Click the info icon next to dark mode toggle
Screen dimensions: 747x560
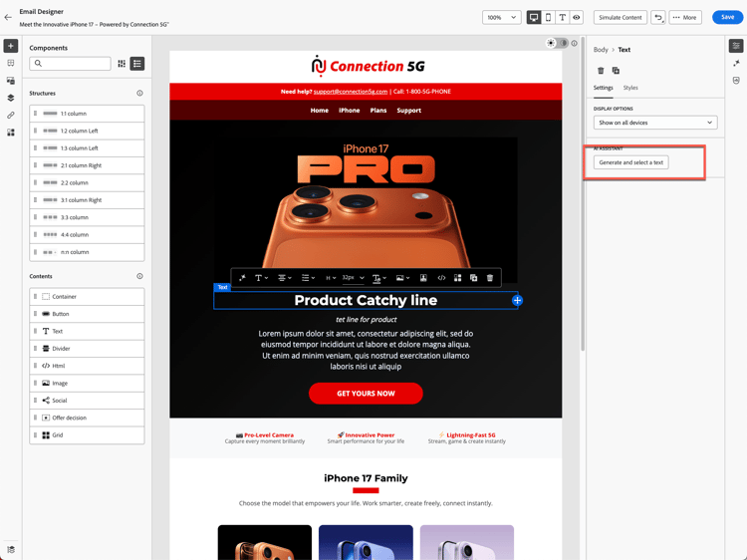click(574, 43)
